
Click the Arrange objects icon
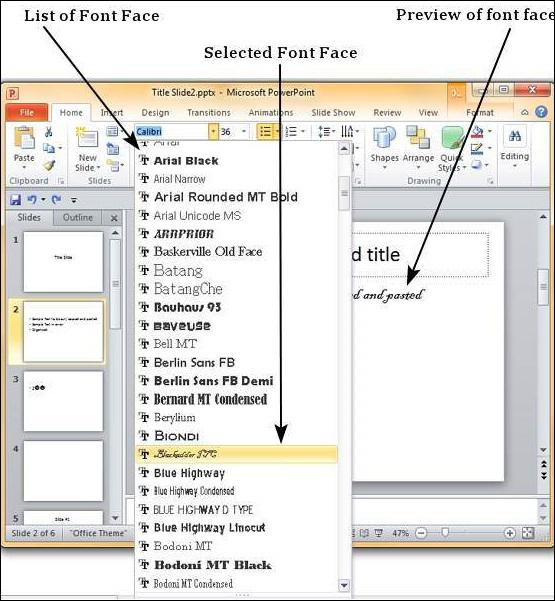(418, 137)
